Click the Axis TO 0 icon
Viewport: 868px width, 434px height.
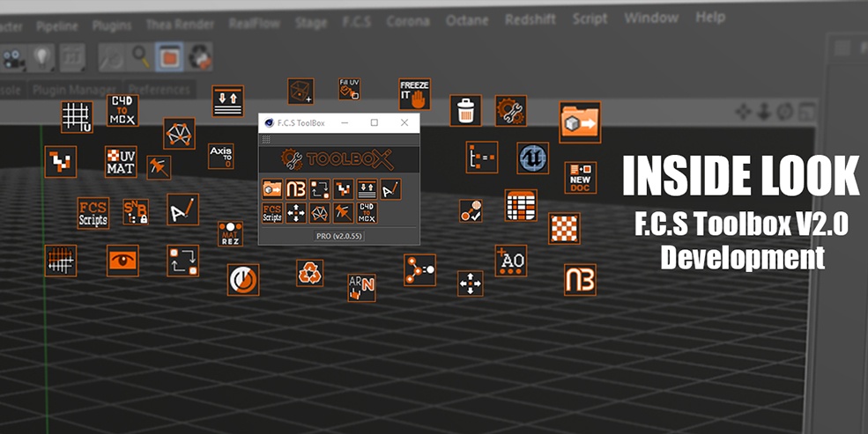(221, 157)
